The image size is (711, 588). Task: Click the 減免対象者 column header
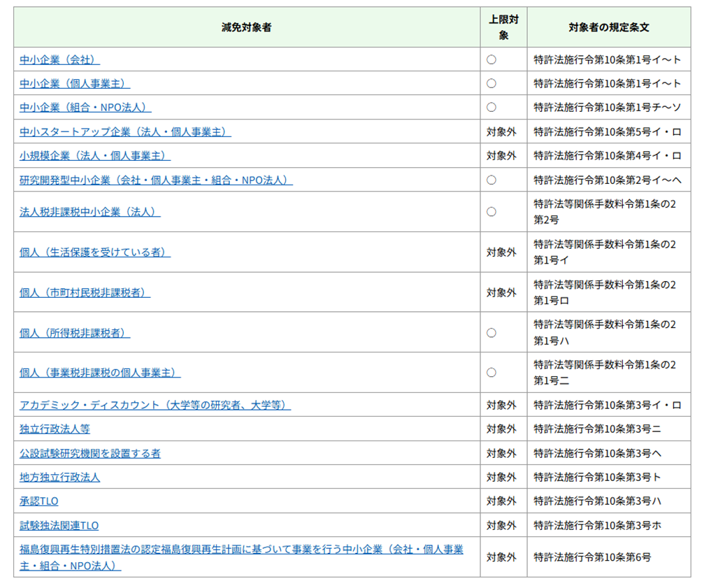[247, 28]
